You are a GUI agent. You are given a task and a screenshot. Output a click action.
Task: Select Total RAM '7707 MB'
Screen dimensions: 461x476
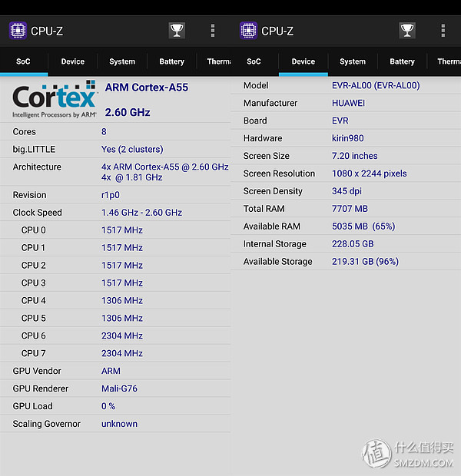[350, 209]
